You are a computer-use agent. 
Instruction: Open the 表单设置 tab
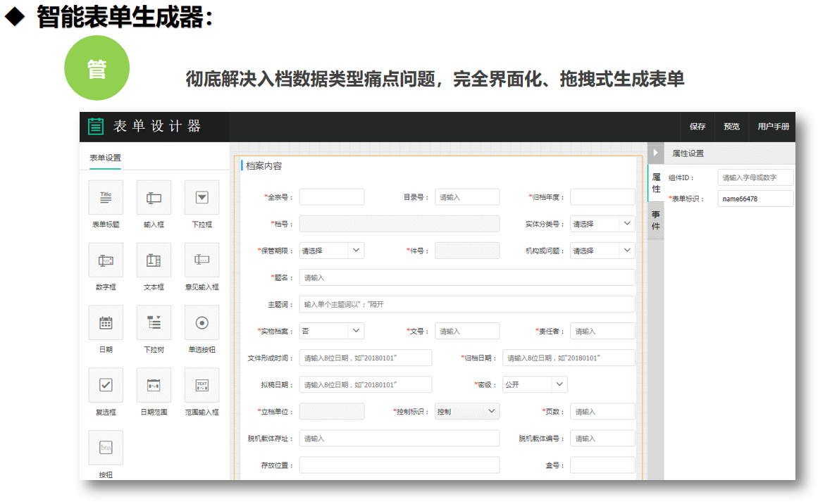[105, 158]
